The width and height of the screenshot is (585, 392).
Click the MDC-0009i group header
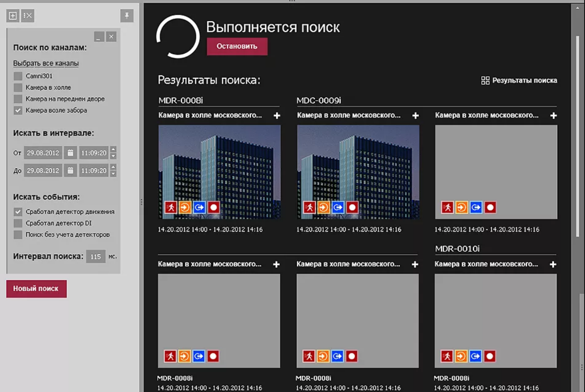point(319,100)
